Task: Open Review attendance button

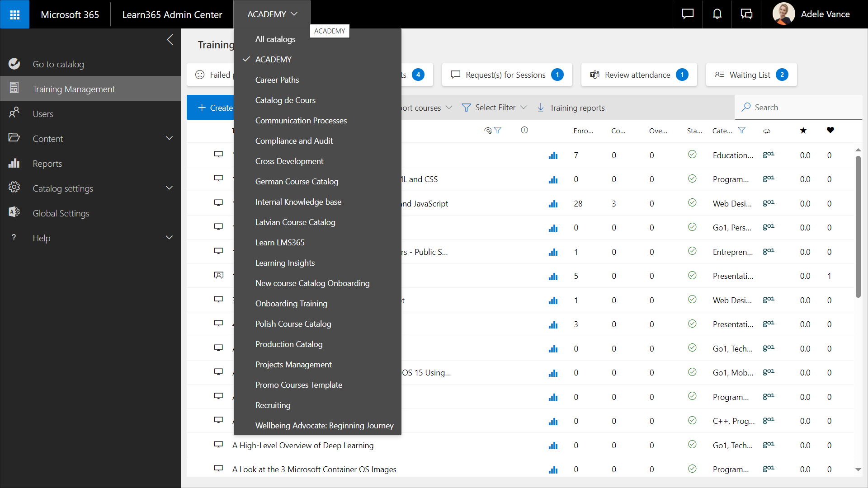Action: 638,75
